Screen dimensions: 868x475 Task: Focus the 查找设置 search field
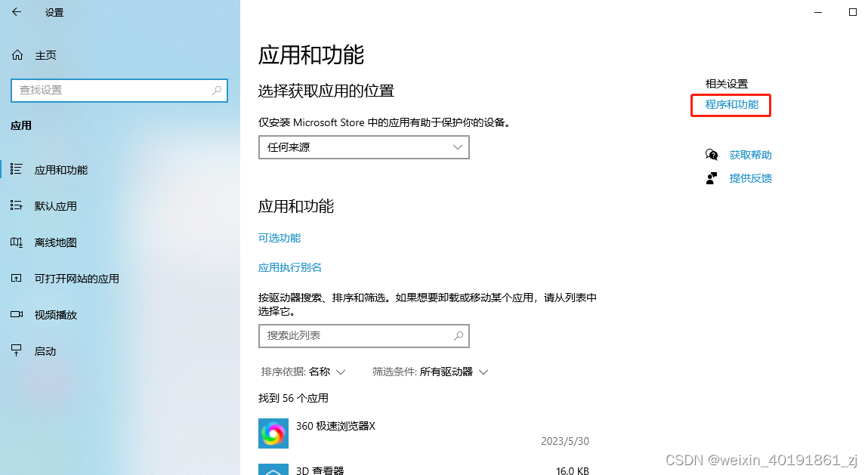(119, 90)
